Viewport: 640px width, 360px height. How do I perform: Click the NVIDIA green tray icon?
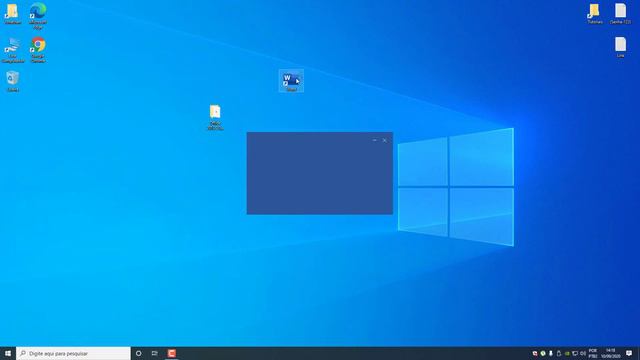pos(567,353)
